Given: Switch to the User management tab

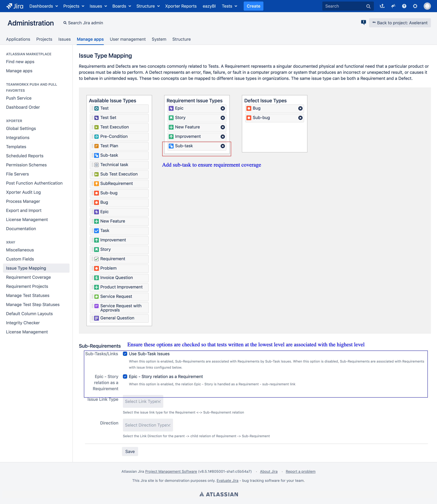Looking at the screenshot, I should 128,39.
